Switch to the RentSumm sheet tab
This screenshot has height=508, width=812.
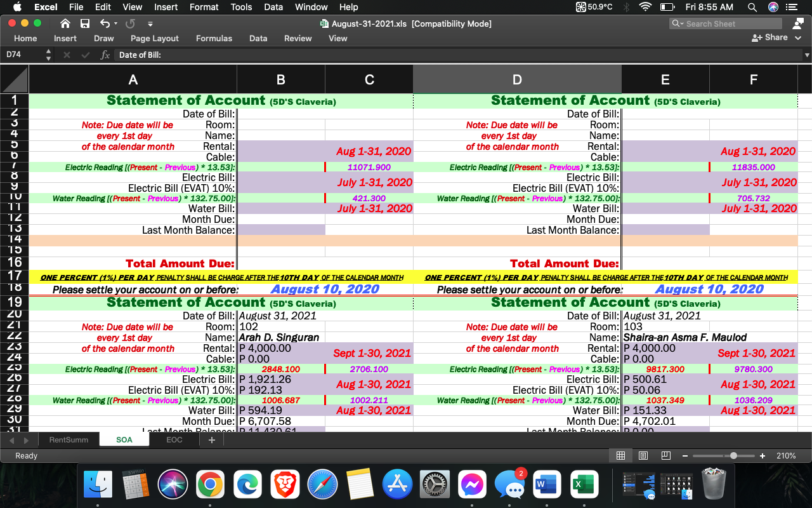69,439
